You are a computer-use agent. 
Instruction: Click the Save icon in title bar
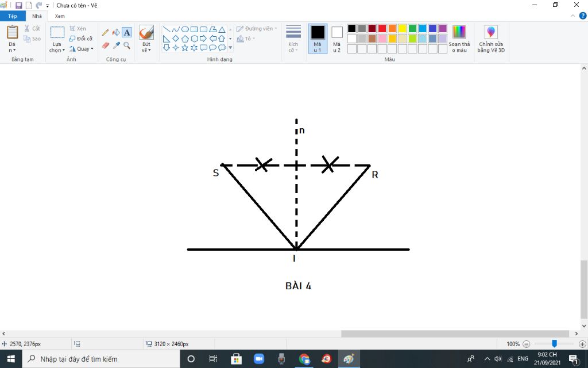tap(18, 5)
